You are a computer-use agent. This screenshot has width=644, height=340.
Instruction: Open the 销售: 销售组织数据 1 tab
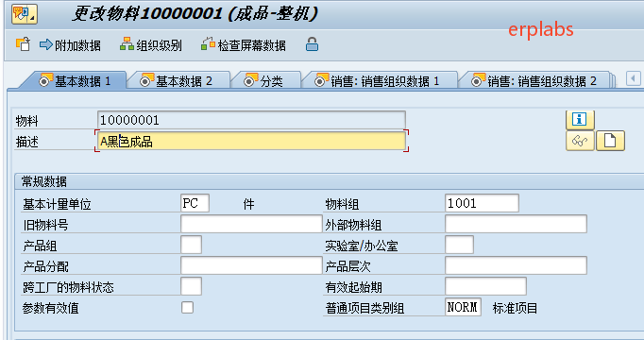click(x=380, y=81)
